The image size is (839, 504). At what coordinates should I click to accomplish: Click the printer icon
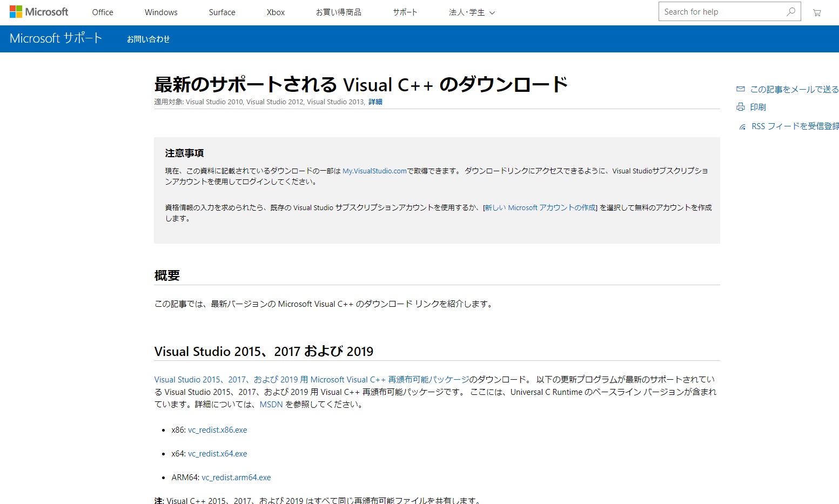(741, 107)
